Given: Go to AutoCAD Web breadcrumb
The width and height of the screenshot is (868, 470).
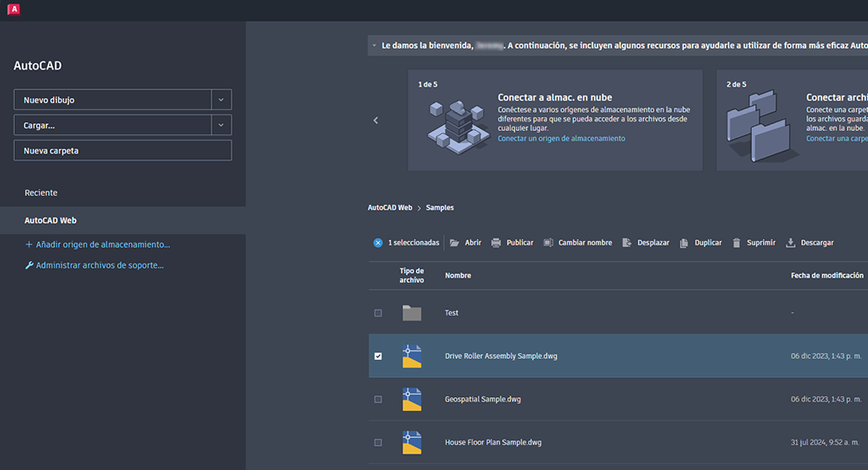Looking at the screenshot, I should pyautogui.click(x=390, y=207).
